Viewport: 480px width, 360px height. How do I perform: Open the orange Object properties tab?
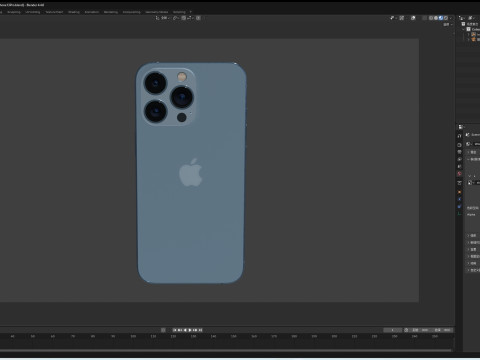click(x=459, y=192)
